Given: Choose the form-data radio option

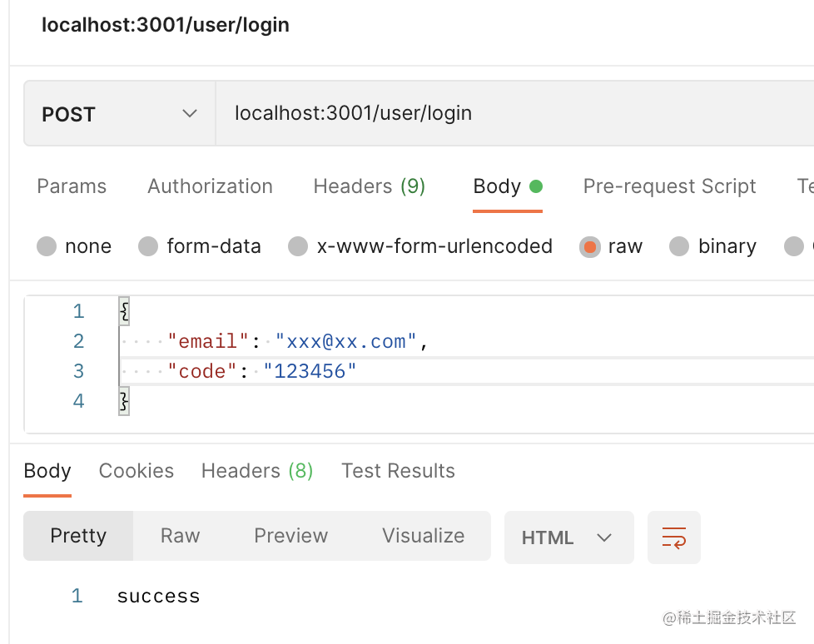Looking at the screenshot, I should (148, 246).
